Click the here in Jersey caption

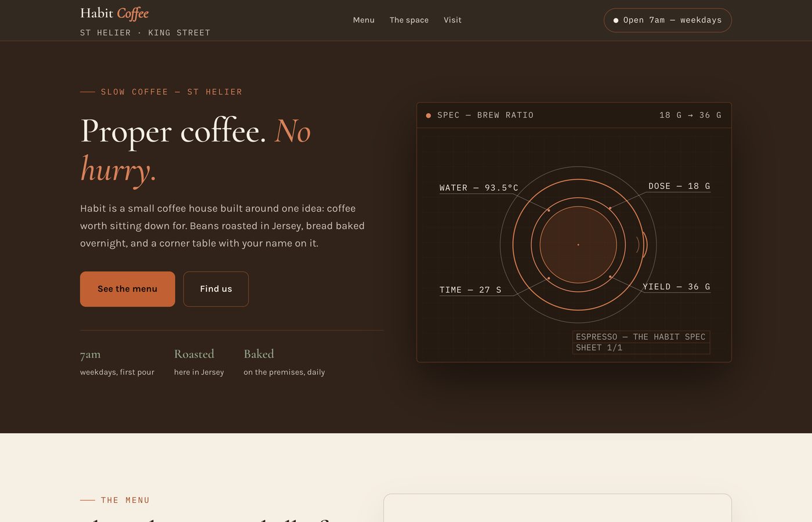[x=199, y=372]
